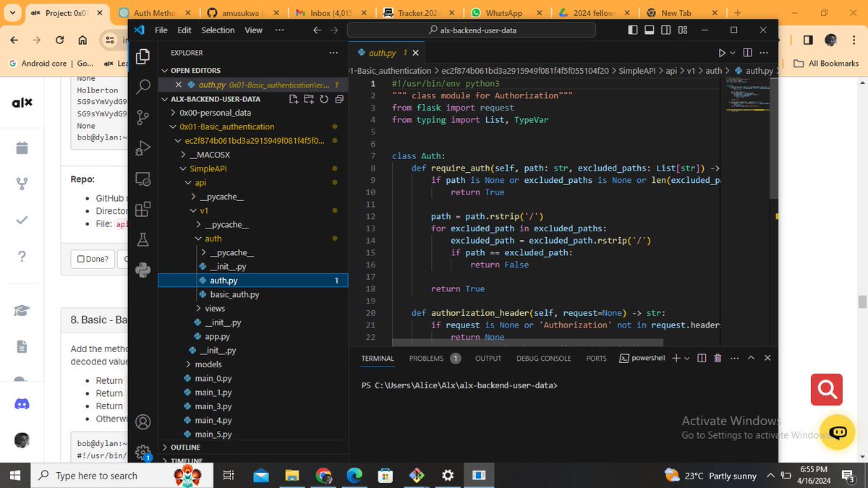Open the Search view in activity bar
Viewport: 868px width, 488px height.
pos(143,85)
